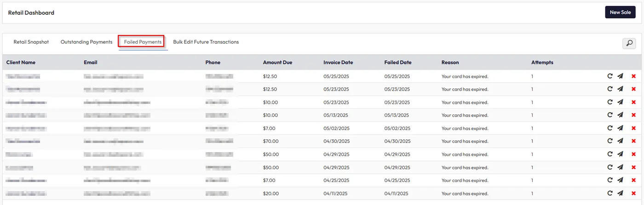Send notification for the 05/02/2025 $7.00 payment
This screenshot has width=644, height=205.
620,128
